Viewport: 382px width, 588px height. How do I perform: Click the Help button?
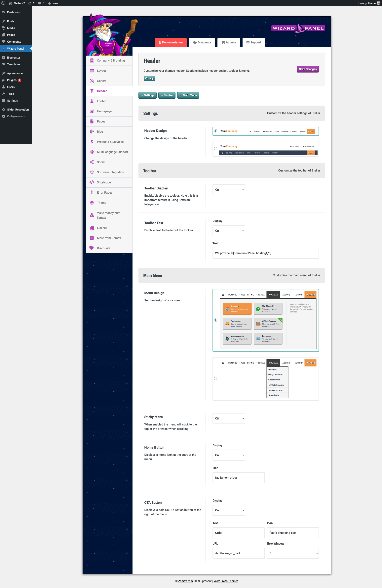[149, 78]
